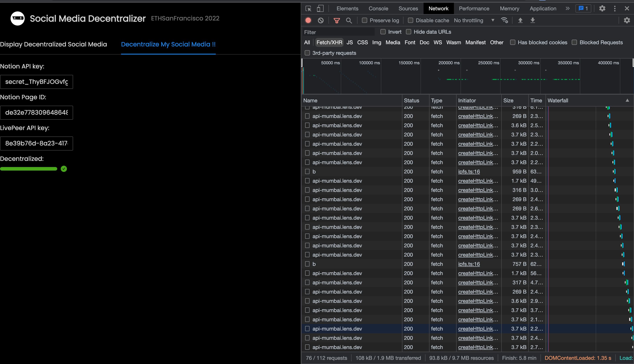The image size is (634, 364).
Task: Filter requests by CSS
Action: (363, 42)
